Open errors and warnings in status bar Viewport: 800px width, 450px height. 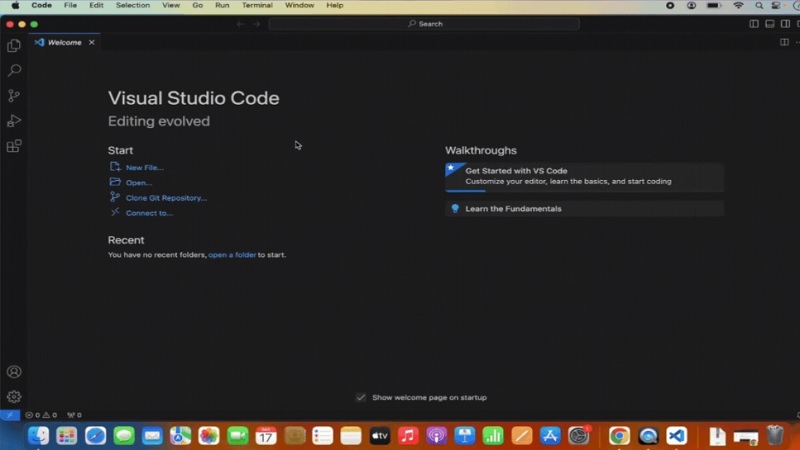click(41, 415)
